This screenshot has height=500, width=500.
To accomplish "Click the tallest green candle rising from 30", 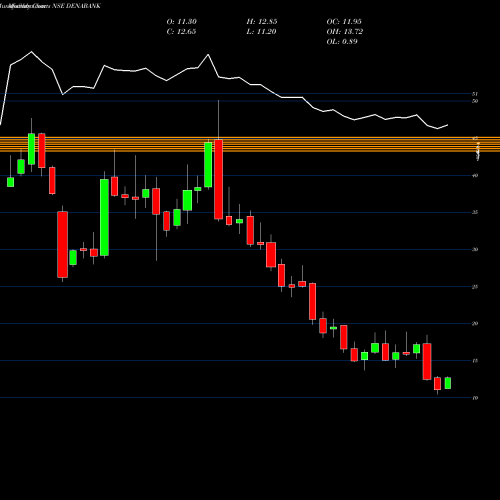I will (x=104, y=217).
